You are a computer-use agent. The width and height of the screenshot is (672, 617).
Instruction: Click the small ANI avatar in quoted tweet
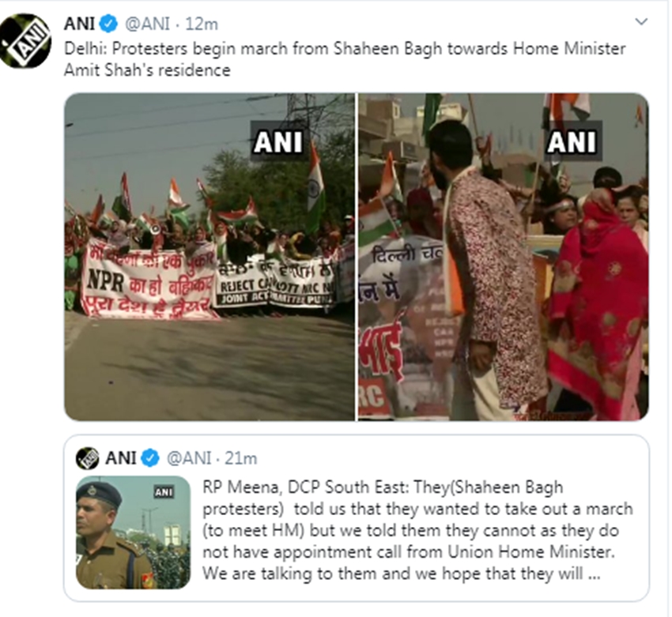[x=88, y=458]
